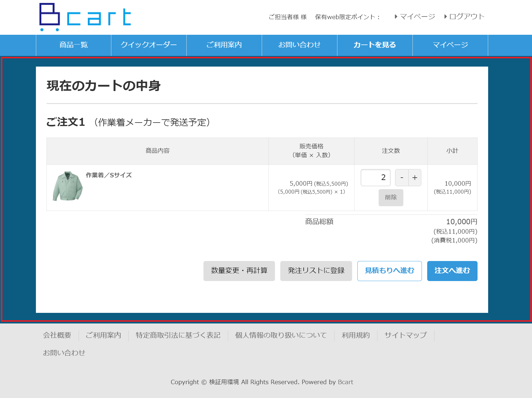The height and width of the screenshot is (398, 532).
Task: Open クイックオーダー from the menu
Action: [x=148, y=45]
